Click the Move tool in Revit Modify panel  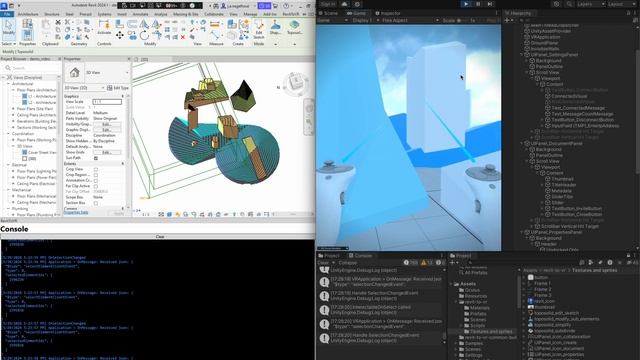pos(120,36)
